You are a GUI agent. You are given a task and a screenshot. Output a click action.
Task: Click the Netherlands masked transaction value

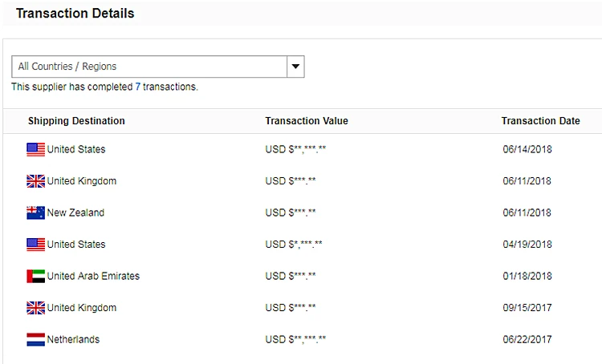click(x=295, y=339)
